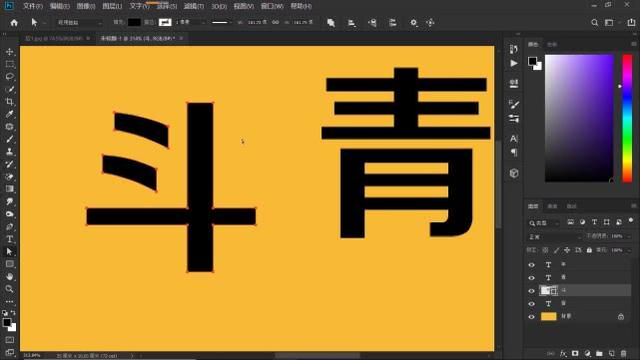
Task: Hide the yellow background layer
Action: pos(531,317)
